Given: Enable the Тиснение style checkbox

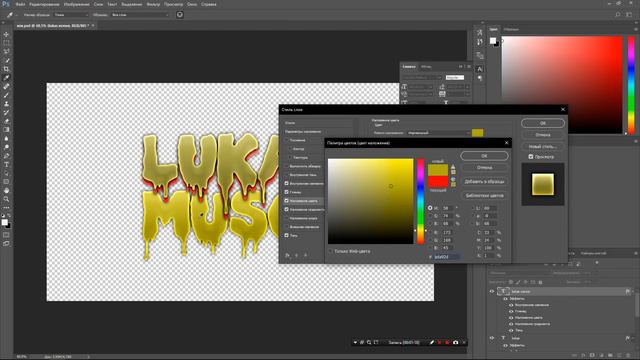Looking at the screenshot, I should pyautogui.click(x=287, y=140).
